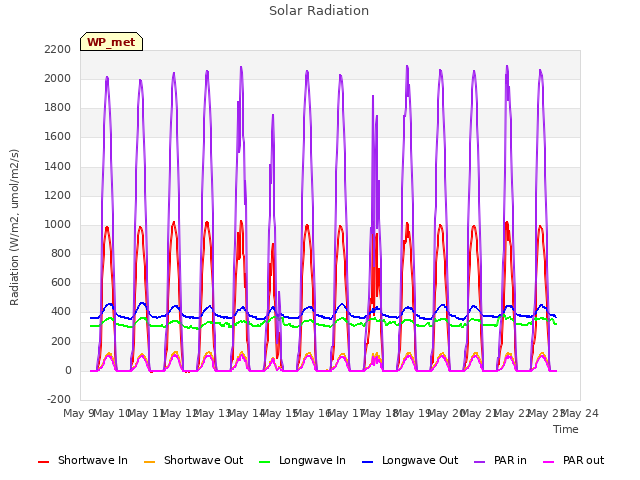Click the 2200 y-axis tick label
Viewport: 640px width, 480px height.
pos(58,49)
